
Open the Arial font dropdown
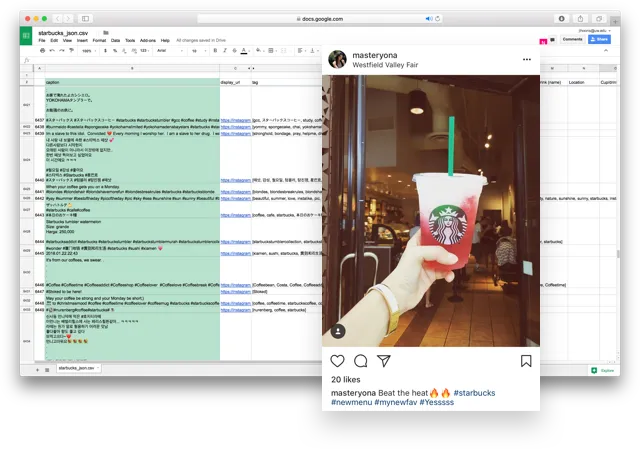[x=170, y=51]
